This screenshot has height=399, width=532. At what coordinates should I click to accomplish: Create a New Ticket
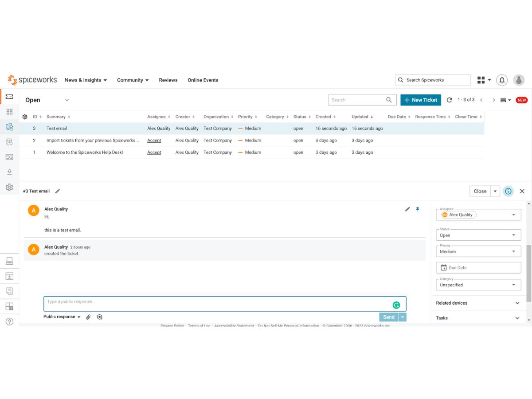(421, 100)
